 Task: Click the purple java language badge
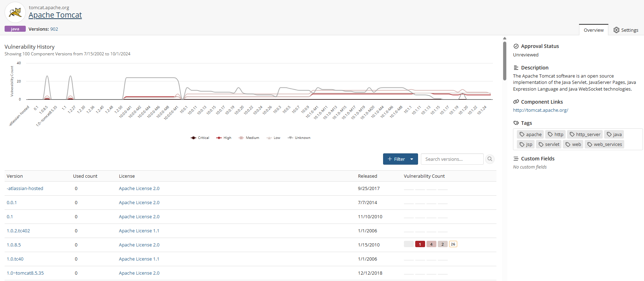click(x=15, y=29)
